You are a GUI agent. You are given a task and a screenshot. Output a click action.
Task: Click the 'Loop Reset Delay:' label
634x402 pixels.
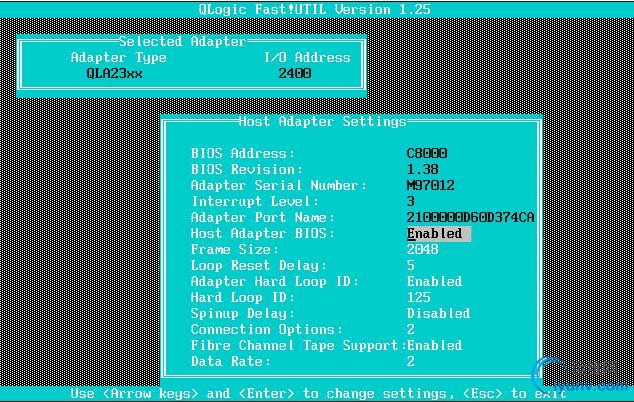point(259,266)
